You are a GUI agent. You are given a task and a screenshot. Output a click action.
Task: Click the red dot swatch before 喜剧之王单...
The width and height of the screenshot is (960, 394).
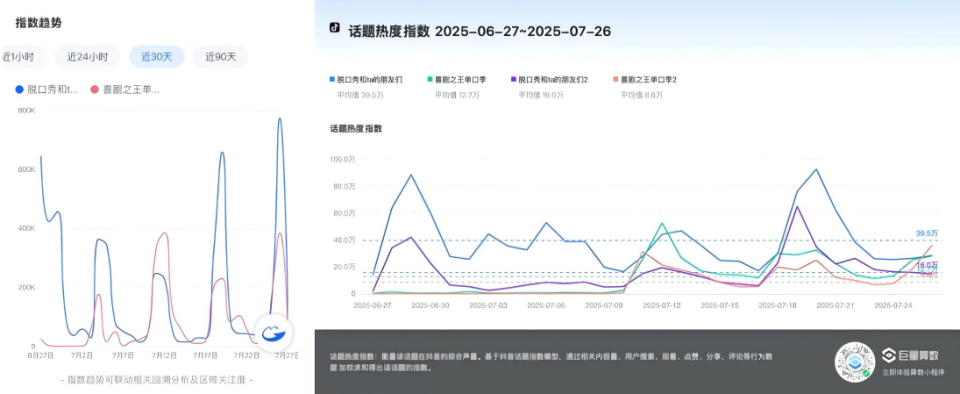(95, 89)
